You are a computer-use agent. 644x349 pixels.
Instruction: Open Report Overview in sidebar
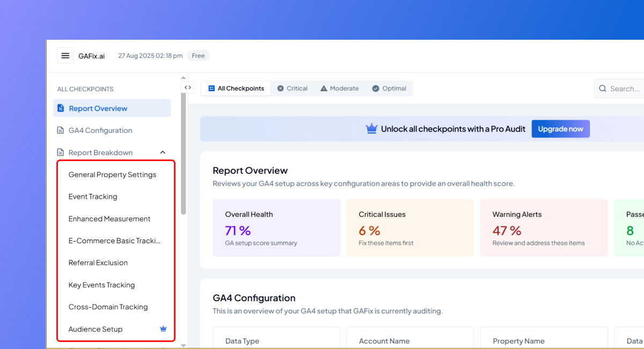(112, 108)
